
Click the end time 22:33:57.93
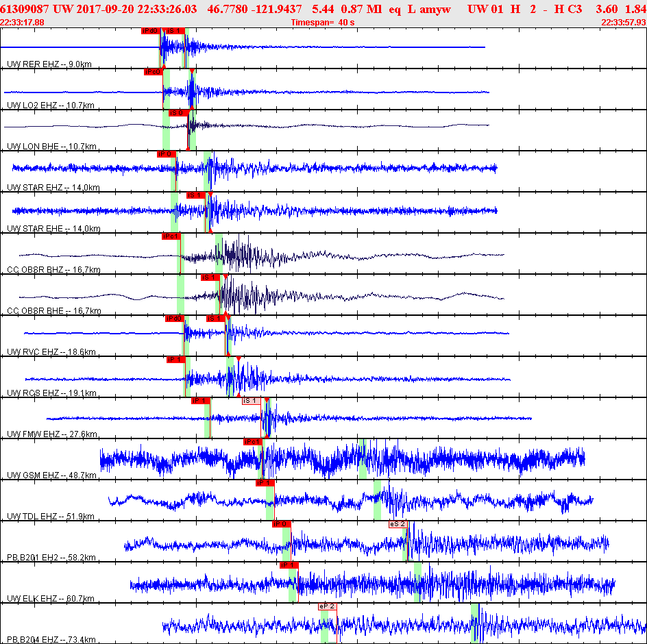point(624,23)
